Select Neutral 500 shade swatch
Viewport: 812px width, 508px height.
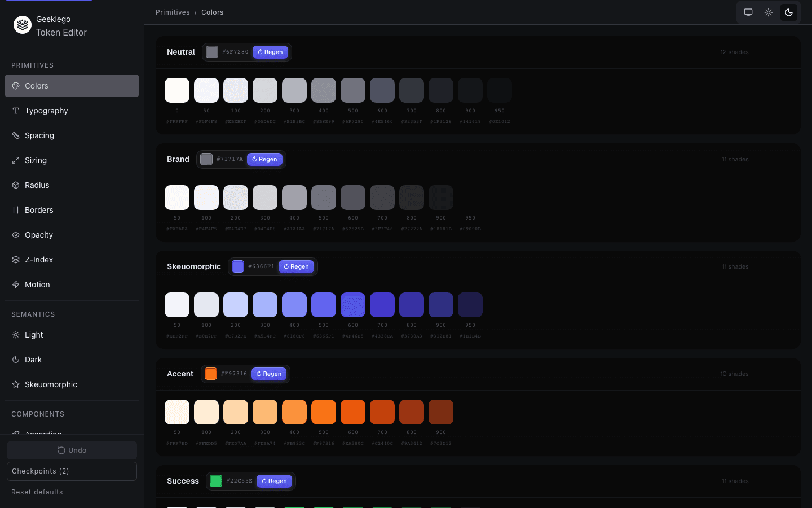tap(353, 90)
